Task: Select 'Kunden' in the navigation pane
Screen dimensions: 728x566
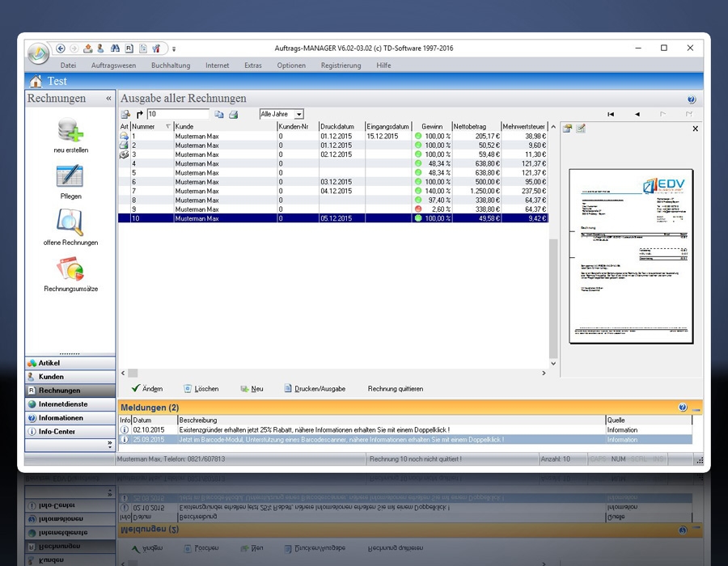Action: (51, 377)
